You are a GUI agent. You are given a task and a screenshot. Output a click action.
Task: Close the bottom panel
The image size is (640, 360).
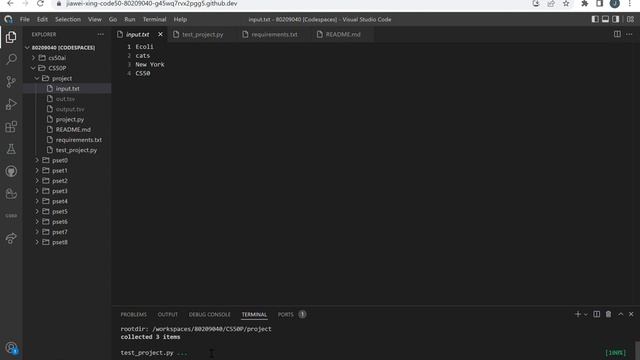(631, 314)
